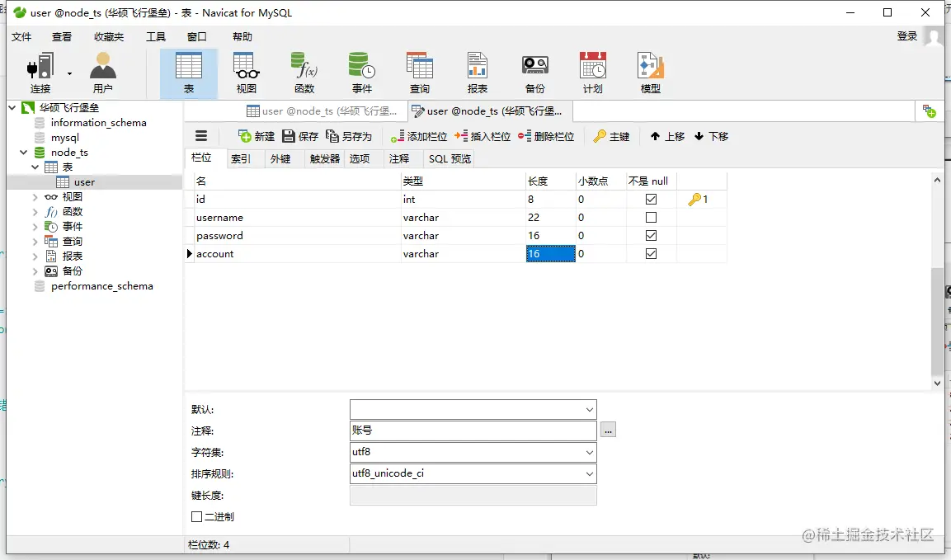Open the 工具 menu
The image size is (951, 560).
[x=156, y=37]
